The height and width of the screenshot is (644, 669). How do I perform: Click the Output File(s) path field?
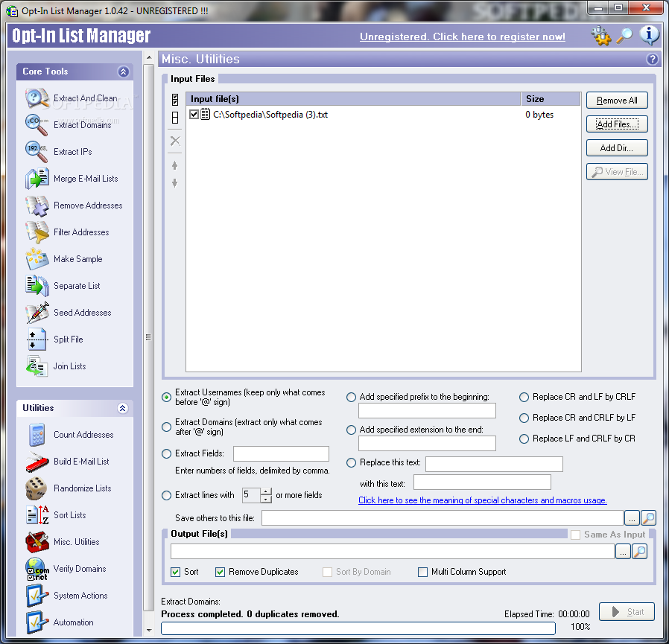coord(393,552)
